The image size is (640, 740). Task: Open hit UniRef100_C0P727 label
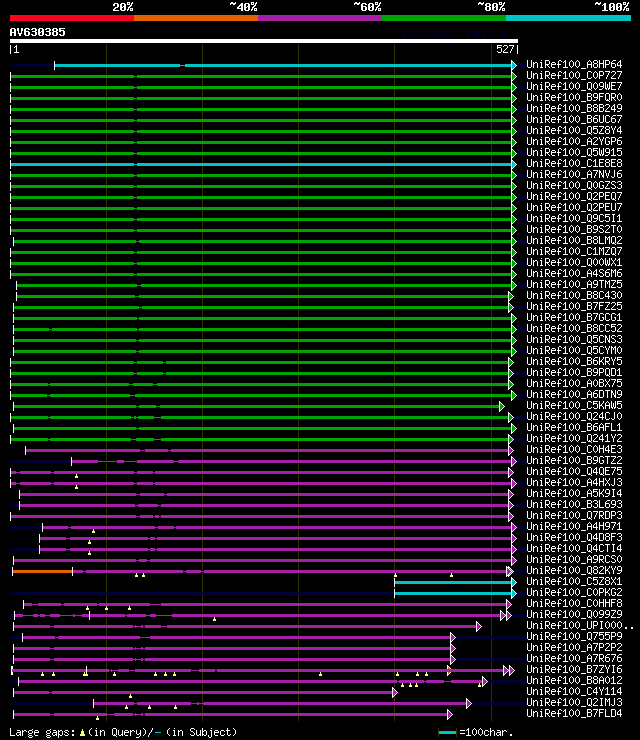(574, 75)
